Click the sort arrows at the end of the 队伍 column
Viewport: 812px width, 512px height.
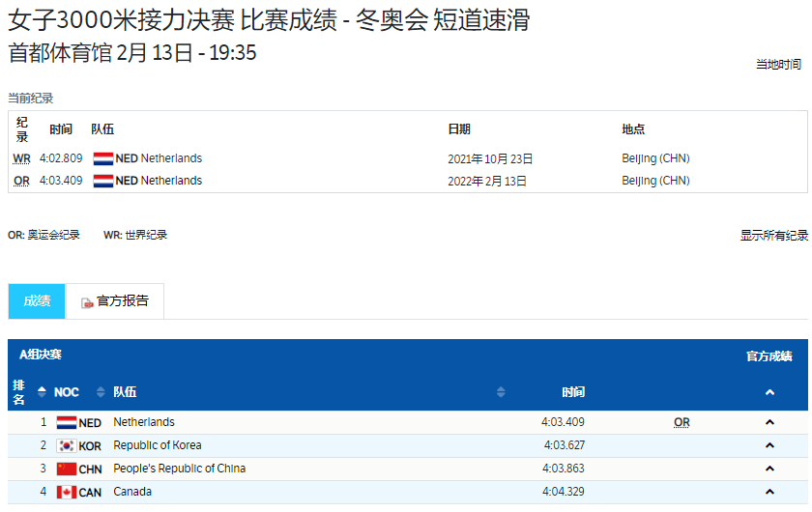coord(501,392)
